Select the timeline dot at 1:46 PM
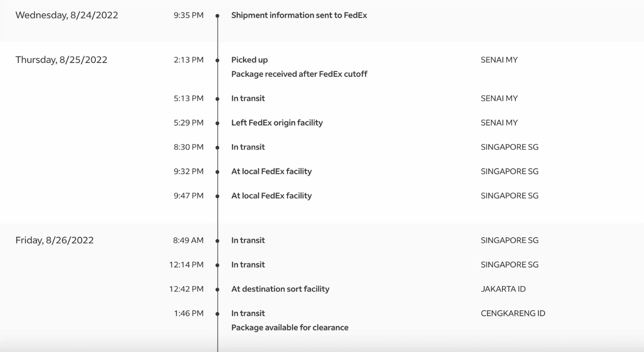Screen dimensions: 644x352 tap(218, 314)
